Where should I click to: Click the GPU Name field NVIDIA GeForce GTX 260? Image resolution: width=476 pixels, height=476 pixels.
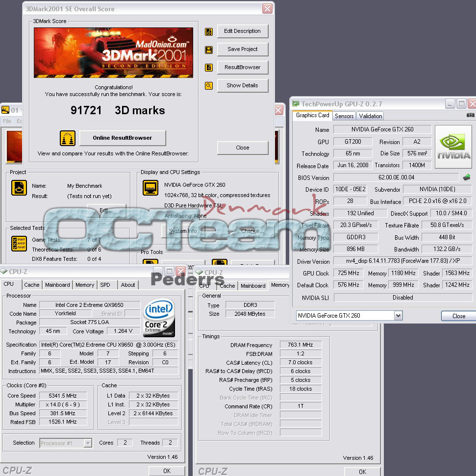(x=382, y=129)
